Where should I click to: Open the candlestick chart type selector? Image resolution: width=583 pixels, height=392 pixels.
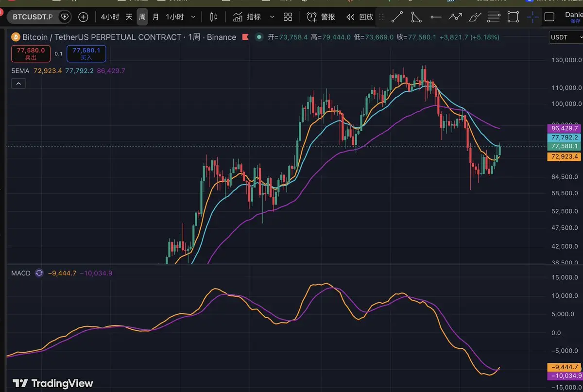[x=214, y=17]
